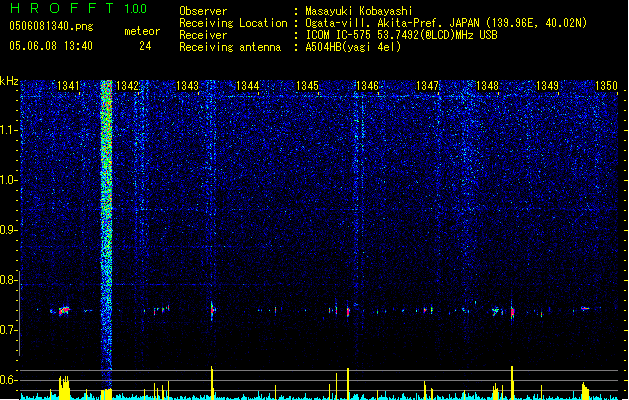Screen dimensions: 629x400
Task: Click the HROFFT 1.0.0 title text
Action: pos(79,8)
